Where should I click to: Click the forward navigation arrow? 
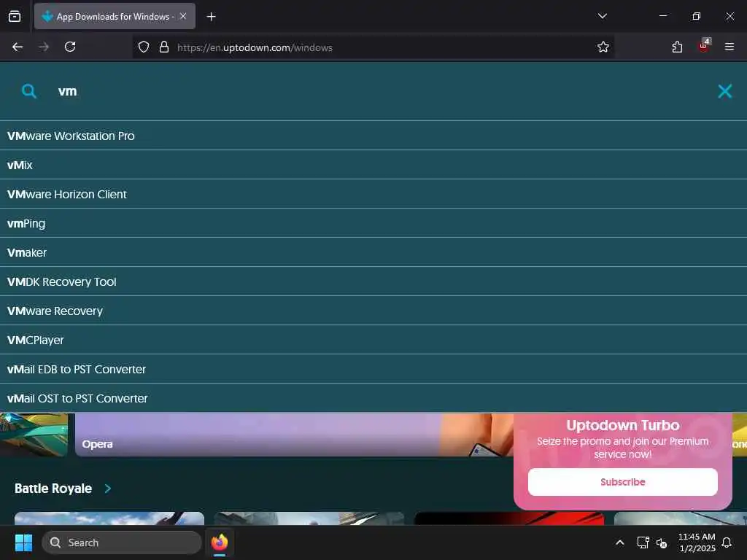pyautogui.click(x=44, y=47)
